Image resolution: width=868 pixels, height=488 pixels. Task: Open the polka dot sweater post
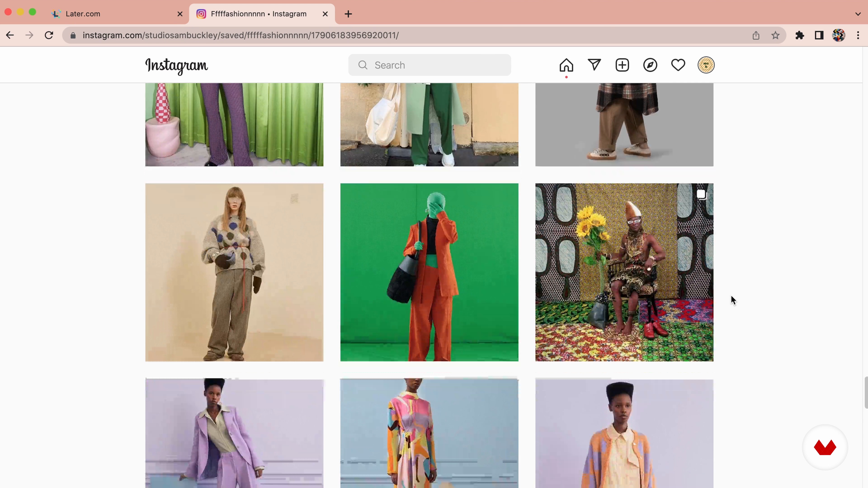(x=234, y=272)
